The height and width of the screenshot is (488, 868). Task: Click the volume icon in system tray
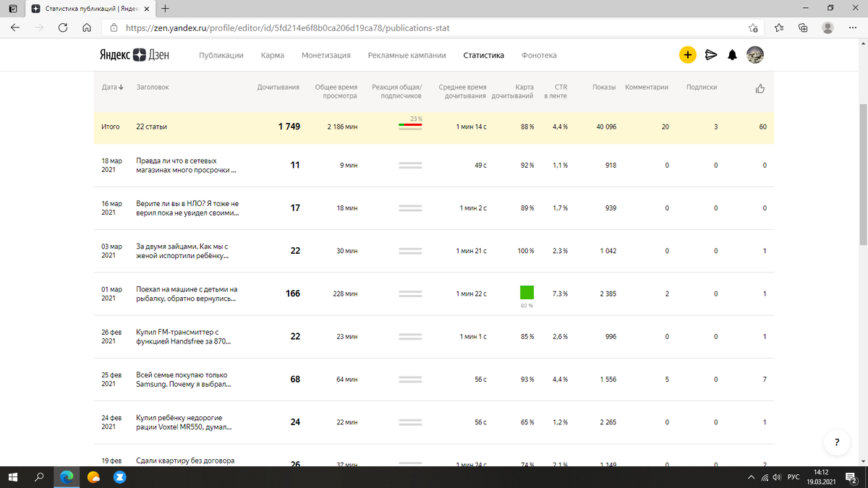[776, 477]
